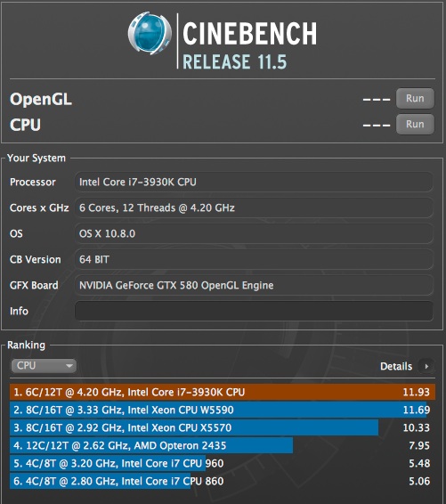
Task: Click the CB Version 64 BIT field
Action: (254, 259)
